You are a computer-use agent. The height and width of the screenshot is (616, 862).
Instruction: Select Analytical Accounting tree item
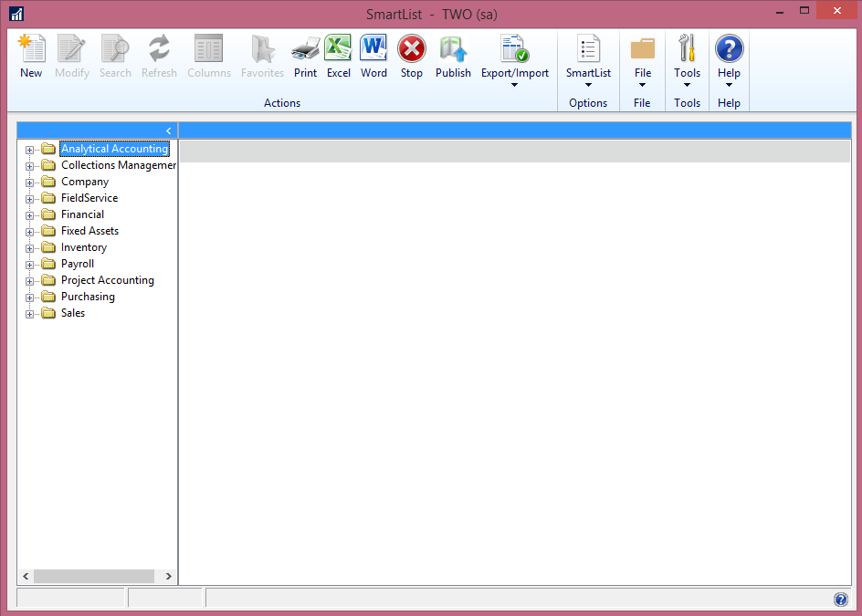[114, 149]
